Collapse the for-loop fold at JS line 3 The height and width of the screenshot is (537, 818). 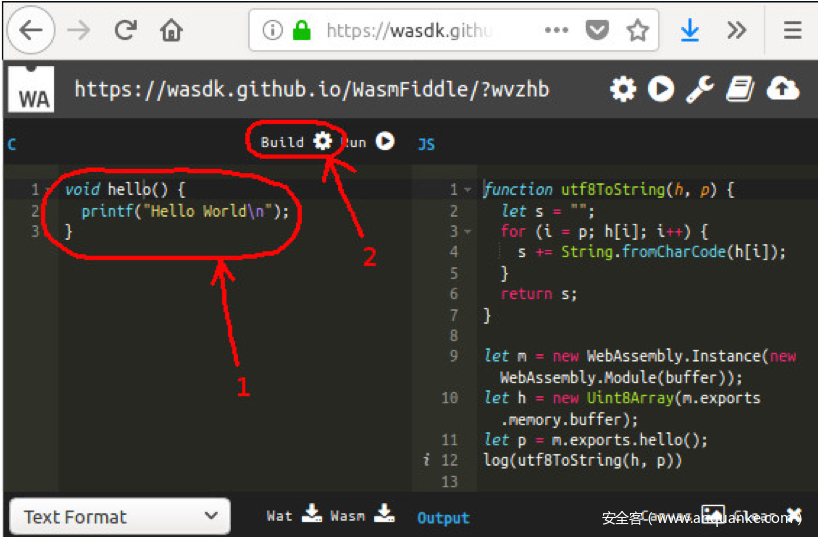coord(467,232)
